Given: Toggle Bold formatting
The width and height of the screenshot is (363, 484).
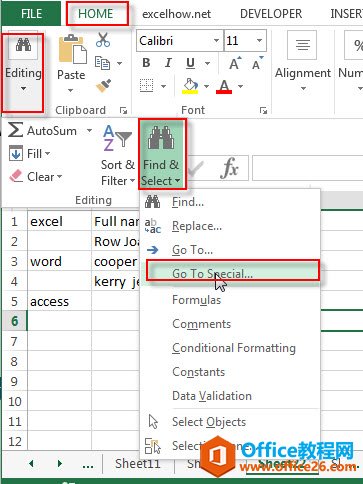Looking at the screenshot, I should (x=146, y=63).
